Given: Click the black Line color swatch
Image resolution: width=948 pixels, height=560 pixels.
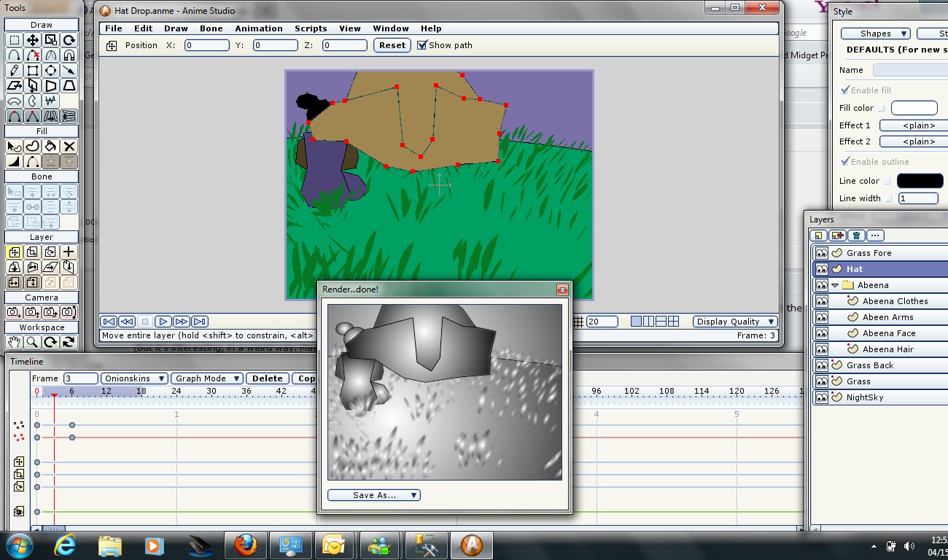Looking at the screenshot, I should click(x=920, y=181).
